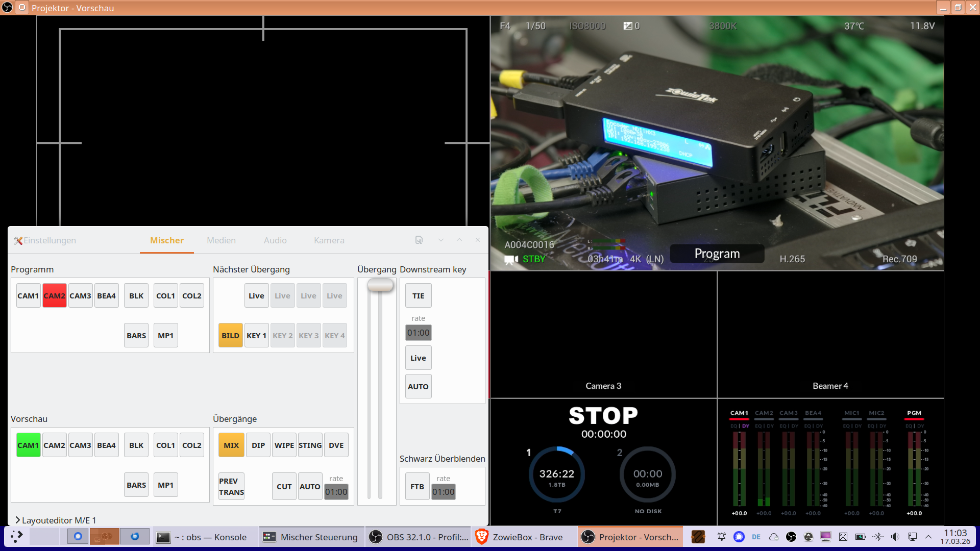Switch to the Medien tab
Viewport: 980px width, 551px height.
221,240
